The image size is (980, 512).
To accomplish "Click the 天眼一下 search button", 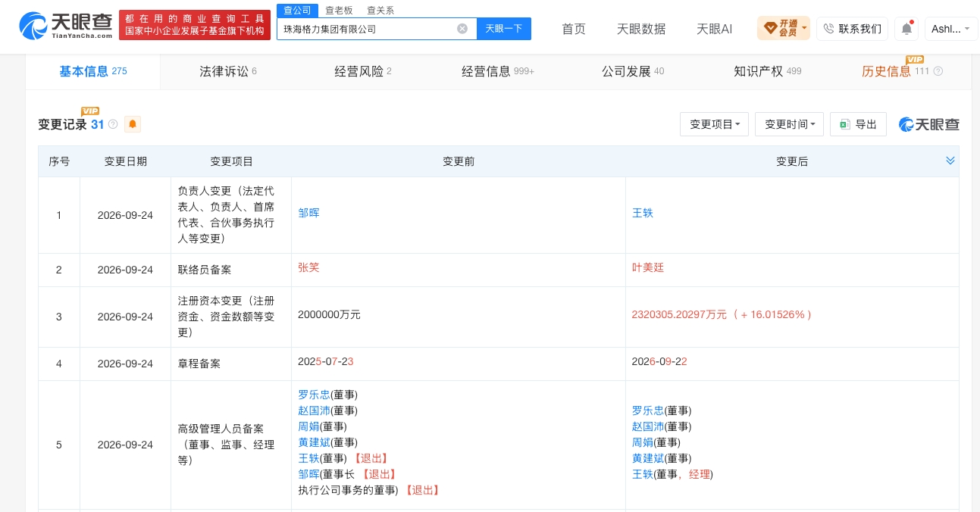I will (504, 29).
